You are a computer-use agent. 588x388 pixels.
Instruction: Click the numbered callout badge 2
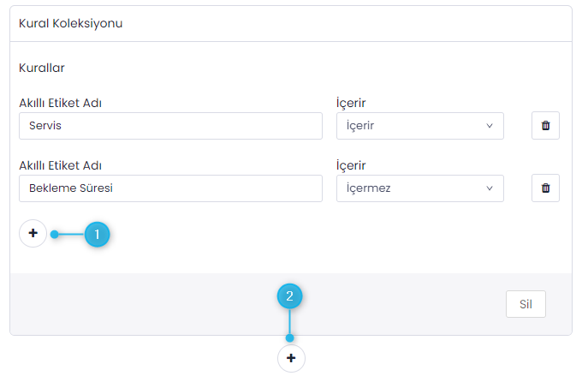290,296
